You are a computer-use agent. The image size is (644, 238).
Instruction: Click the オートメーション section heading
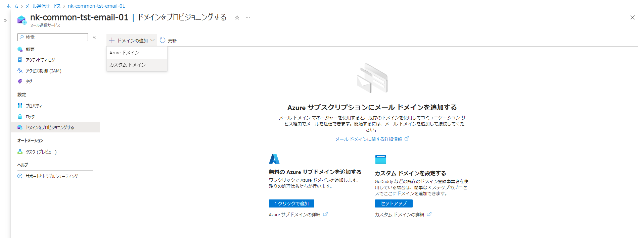pyautogui.click(x=30, y=140)
